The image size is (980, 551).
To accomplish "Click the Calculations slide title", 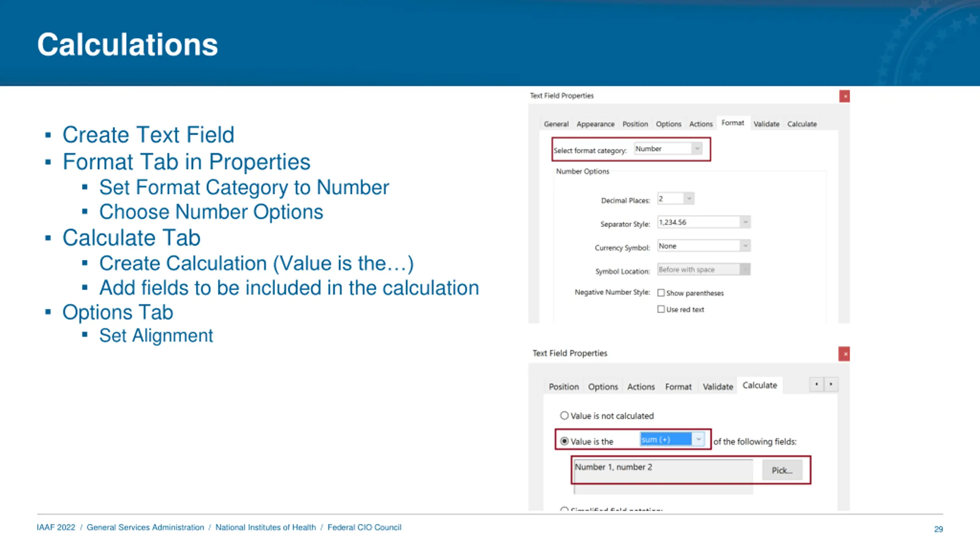I will point(127,45).
